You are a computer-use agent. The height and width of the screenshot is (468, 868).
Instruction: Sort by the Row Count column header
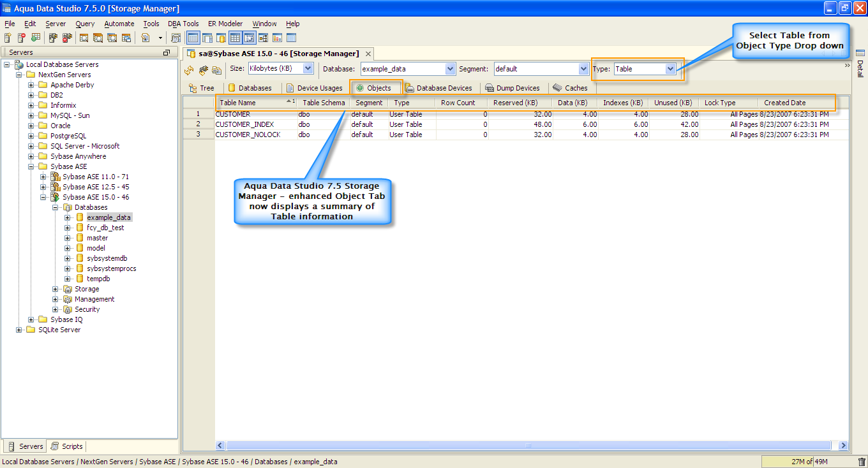coord(461,103)
